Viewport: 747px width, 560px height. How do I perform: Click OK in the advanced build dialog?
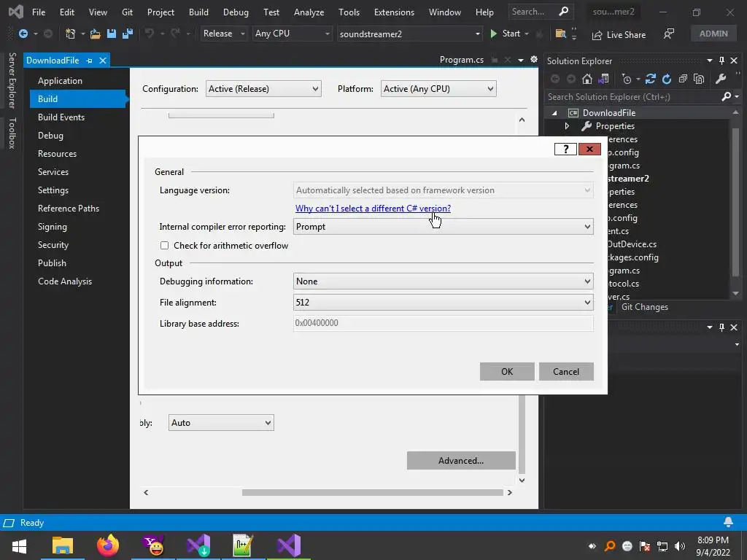(507, 371)
